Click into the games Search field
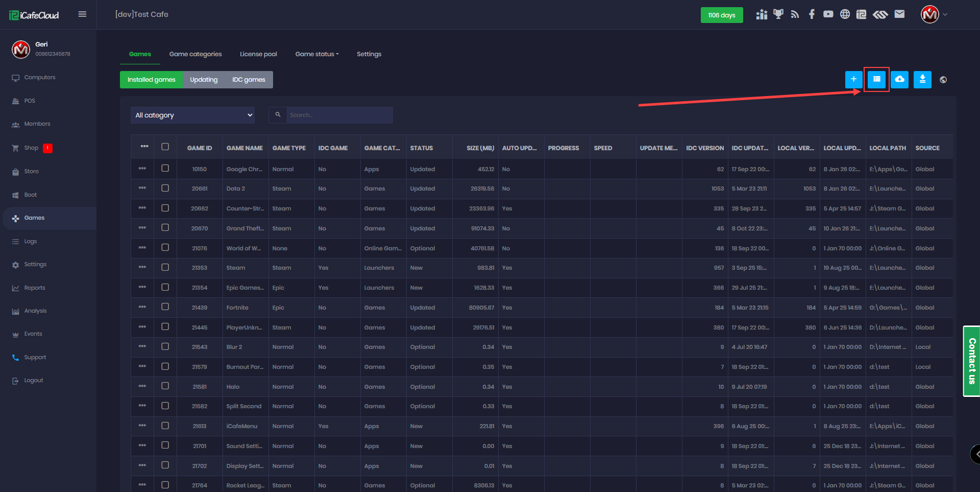This screenshot has width=980, height=492. [339, 115]
